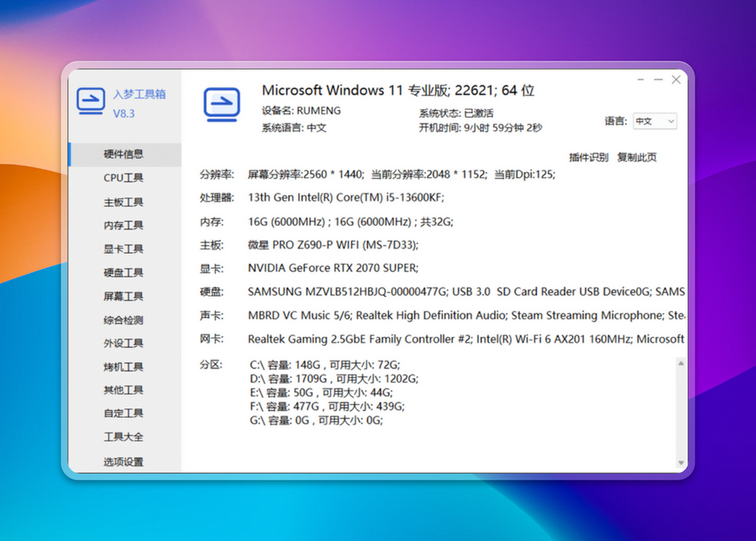Open 自定工具 section
Screen dimensions: 756x541
[x=125, y=413]
